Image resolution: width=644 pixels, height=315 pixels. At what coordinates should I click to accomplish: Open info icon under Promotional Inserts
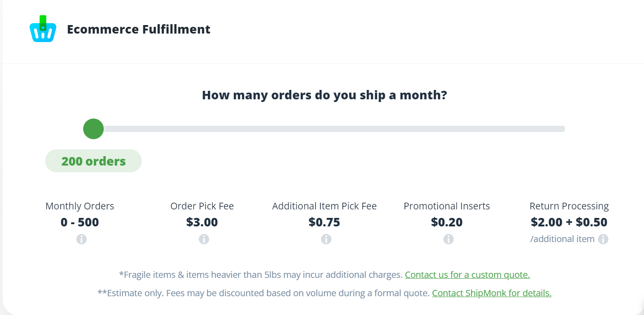tap(449, 239)
